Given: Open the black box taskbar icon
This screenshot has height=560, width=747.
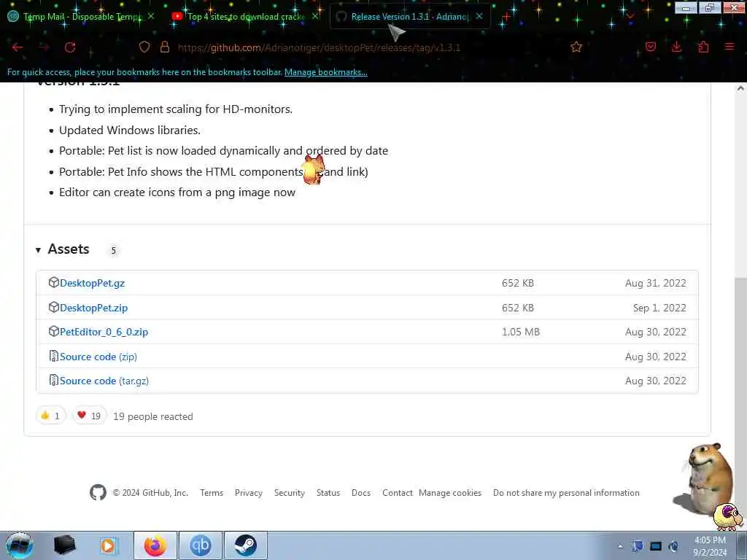Looking at the screenshot, I should point(64,545).
